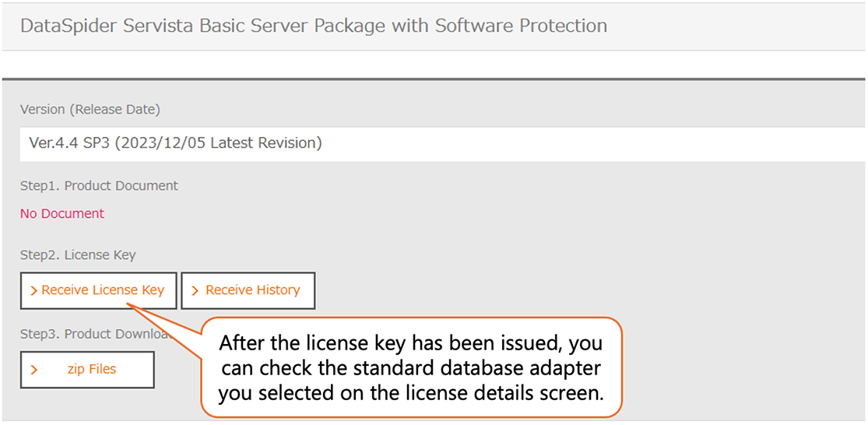Click the dark divider line under title

coord(434,79)
